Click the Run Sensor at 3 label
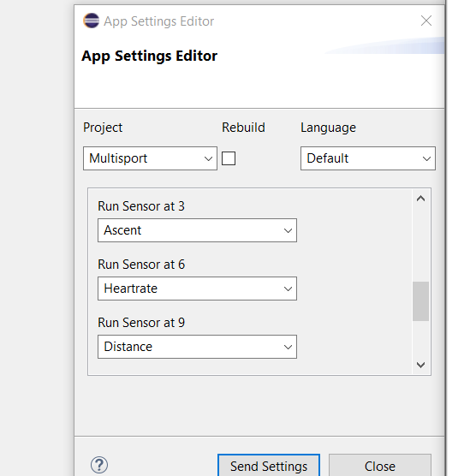The width and height of the screenshot is (476, 476). pos(141,206)
